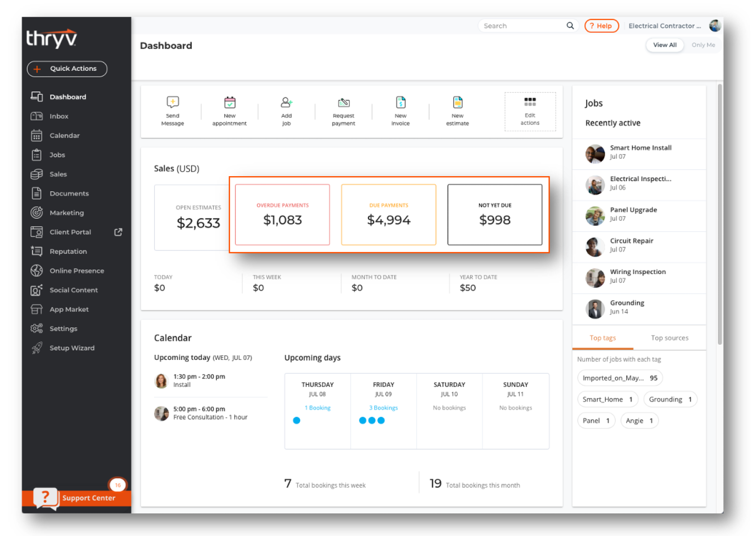
Task: Select the Top sources tab
Action: (670, 338)
